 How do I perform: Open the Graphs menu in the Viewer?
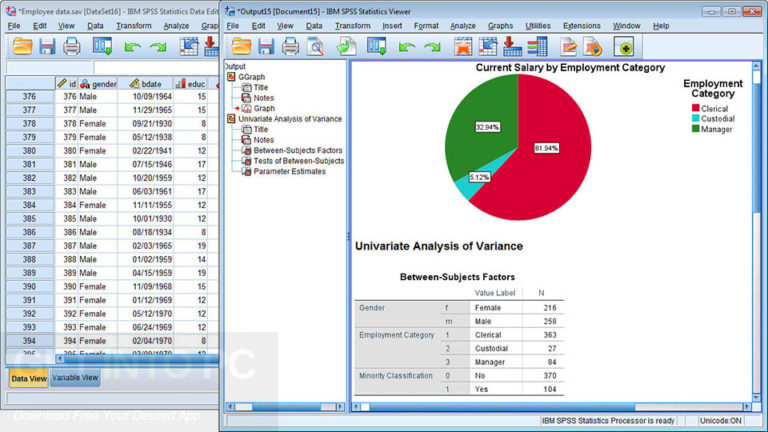[500, 26]
